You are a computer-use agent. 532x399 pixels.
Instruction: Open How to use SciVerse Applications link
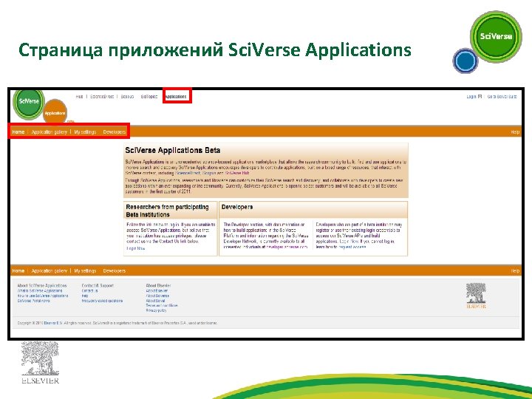click(43, 296)
